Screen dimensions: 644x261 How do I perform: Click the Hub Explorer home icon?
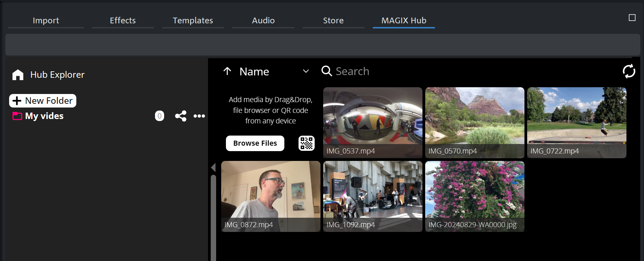[18, 75]
